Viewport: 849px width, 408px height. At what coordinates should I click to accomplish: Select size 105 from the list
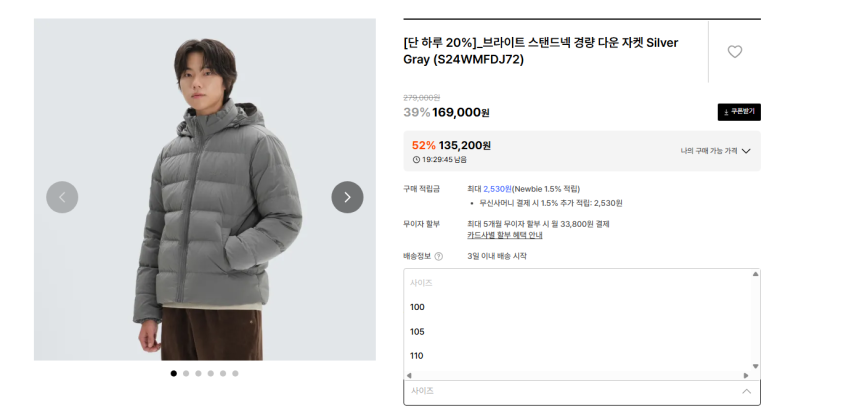(418, 331)
